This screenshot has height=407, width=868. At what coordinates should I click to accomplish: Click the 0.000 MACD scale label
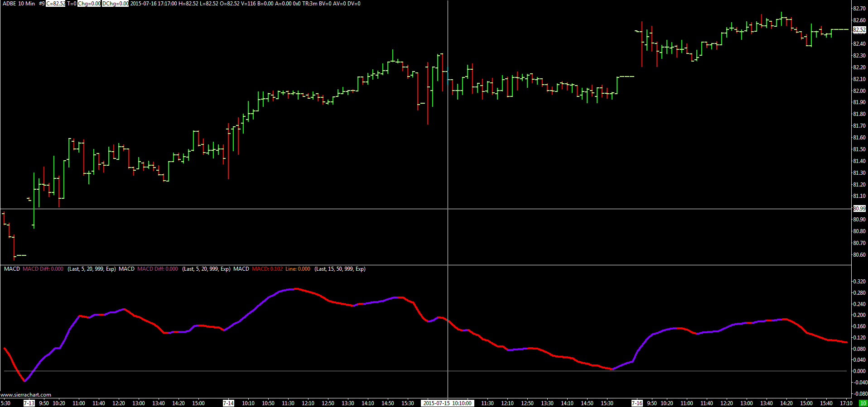859,371
